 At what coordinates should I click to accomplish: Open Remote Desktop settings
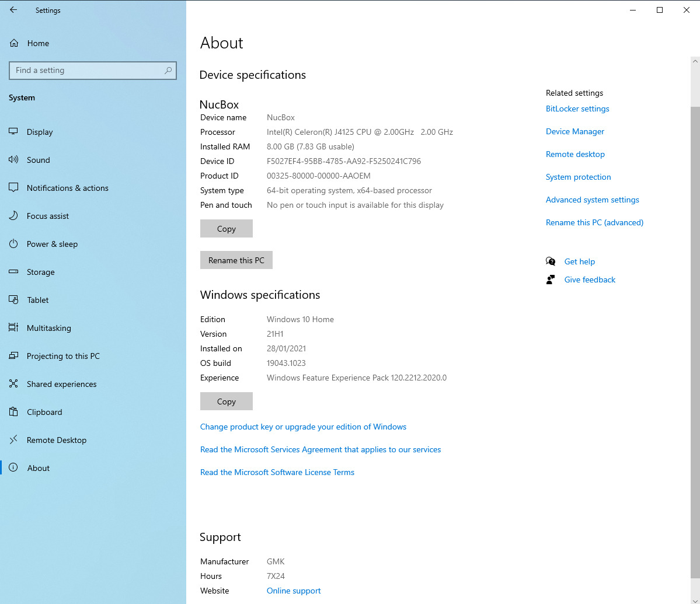pyautogui.click(x=93, y=440)
